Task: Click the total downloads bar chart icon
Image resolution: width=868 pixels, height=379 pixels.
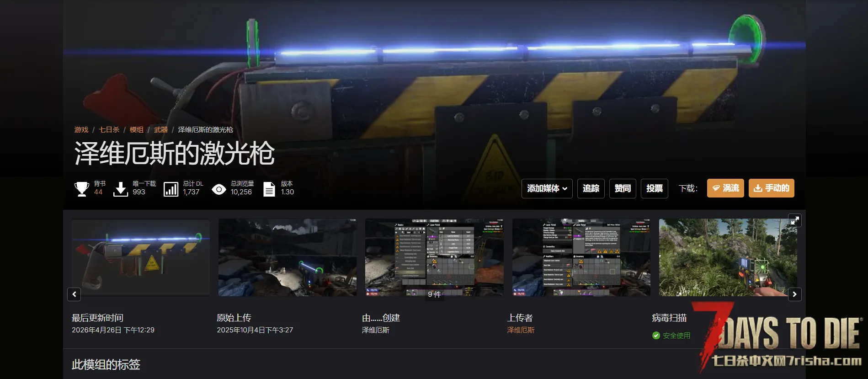Action: pos(171,189)
